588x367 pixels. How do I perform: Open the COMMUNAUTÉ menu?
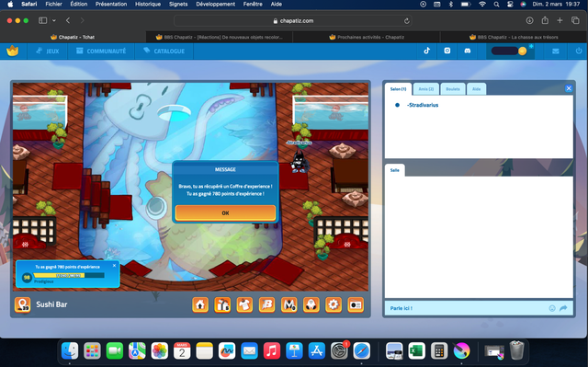(x=101, y=51)
